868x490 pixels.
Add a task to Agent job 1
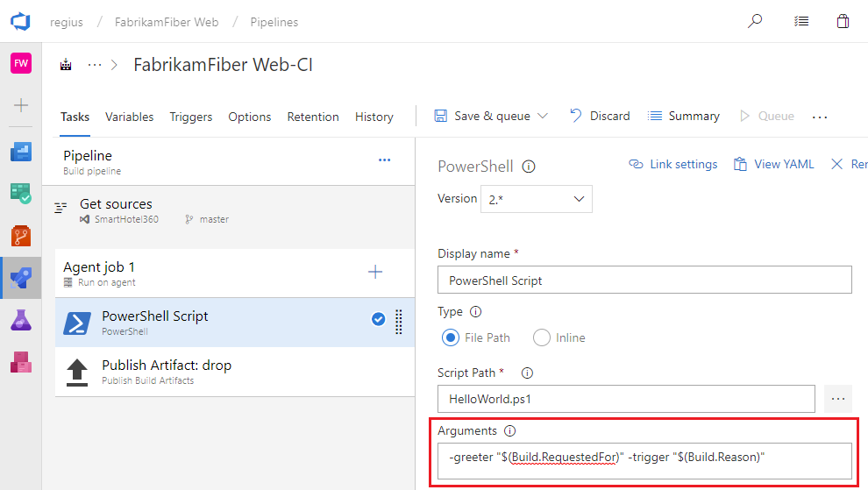coord(375,272)
